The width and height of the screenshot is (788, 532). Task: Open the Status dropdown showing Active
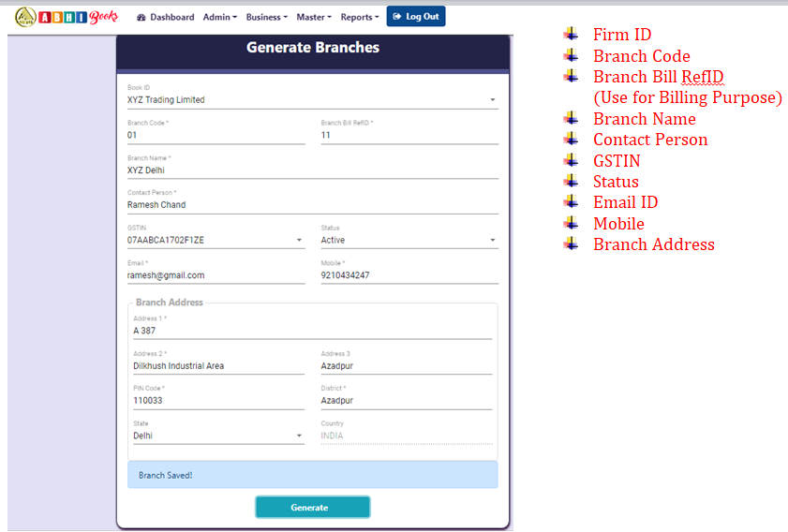pyautogui.click(x=409, y=240)
